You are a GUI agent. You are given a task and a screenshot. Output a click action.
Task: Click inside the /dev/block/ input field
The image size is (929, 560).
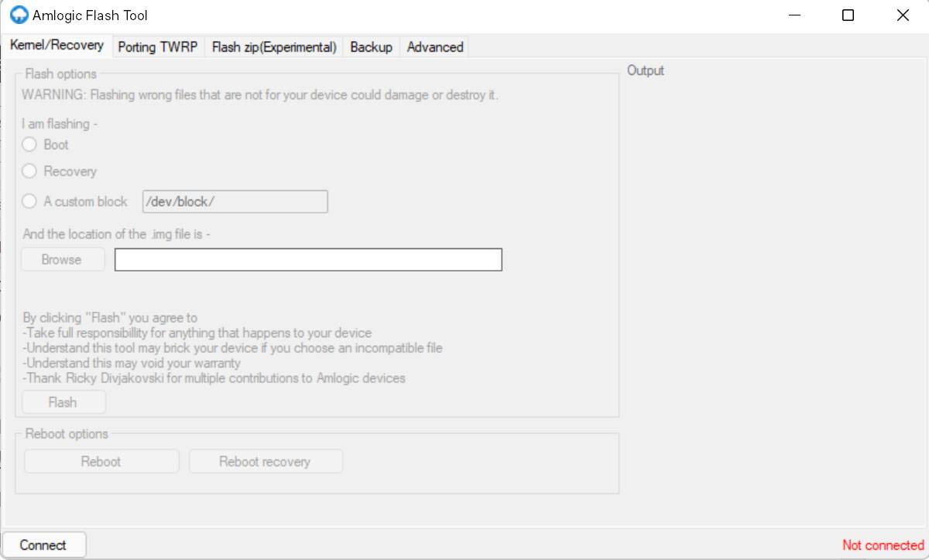click(235, 201)
